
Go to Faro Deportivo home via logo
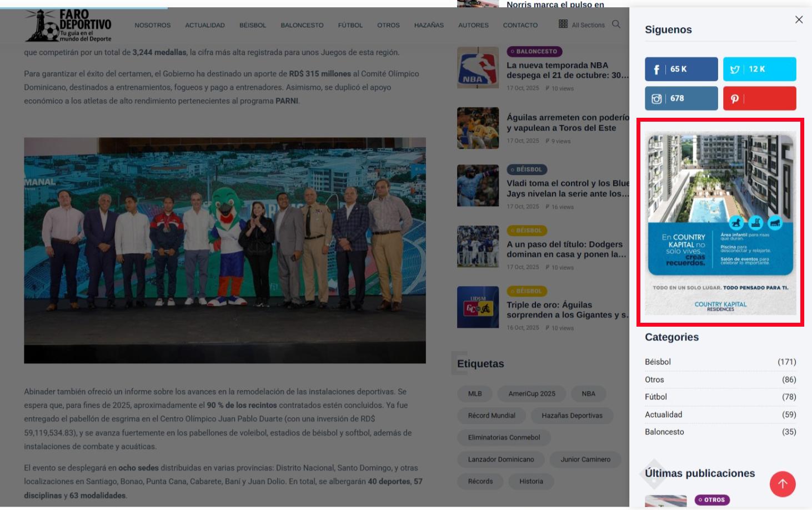(x=68, y=26)
